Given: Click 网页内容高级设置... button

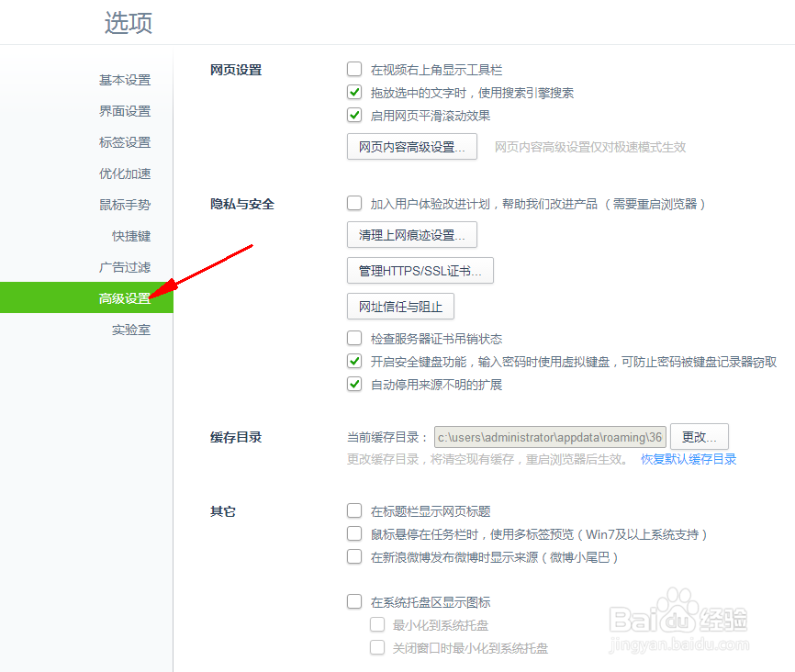Looking at the screenshot, I should click(411, 147).
